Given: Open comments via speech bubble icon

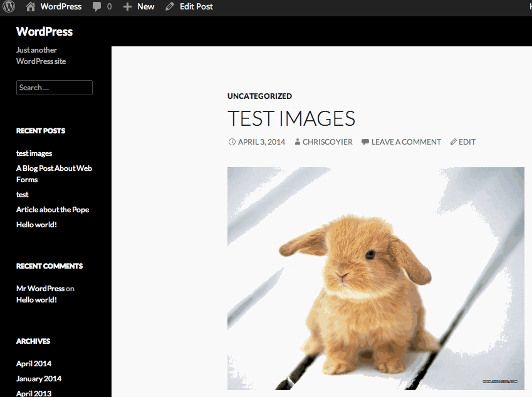Looking at the screenshot, I should (97, 7).
